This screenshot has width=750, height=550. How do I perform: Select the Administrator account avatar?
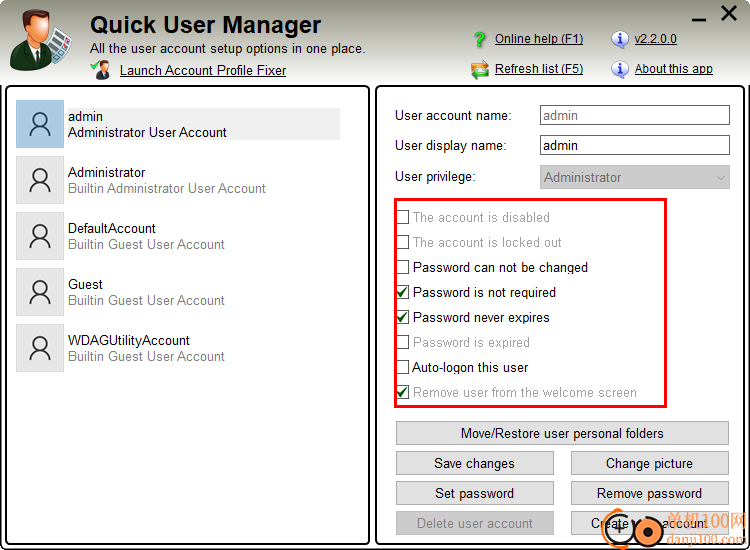[x=40, y=180]
